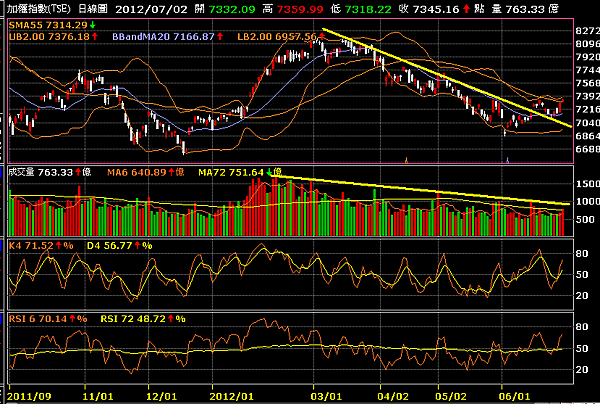Click the high price 7359.99
The image size is (600, 404).
(x=300, y=9)
